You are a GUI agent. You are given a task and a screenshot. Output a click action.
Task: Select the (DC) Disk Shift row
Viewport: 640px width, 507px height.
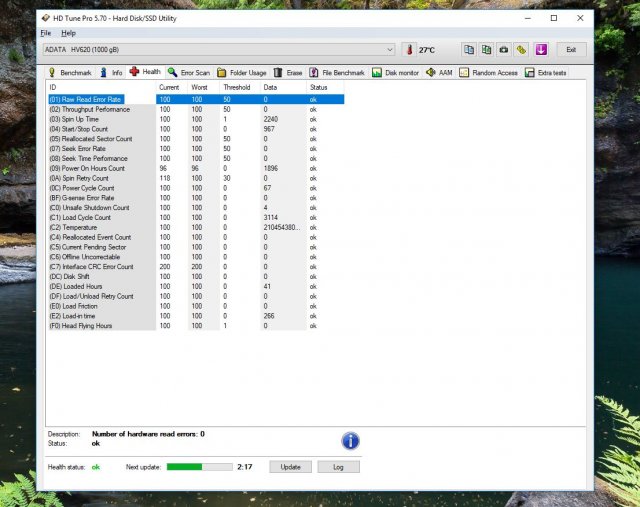(196, 276)
